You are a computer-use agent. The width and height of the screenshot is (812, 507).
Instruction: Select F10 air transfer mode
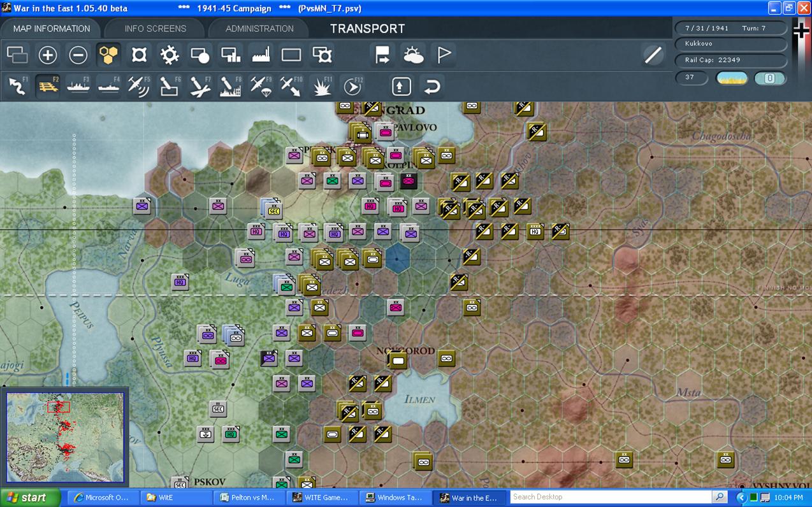pyautogui.click(x=291, y=86)
